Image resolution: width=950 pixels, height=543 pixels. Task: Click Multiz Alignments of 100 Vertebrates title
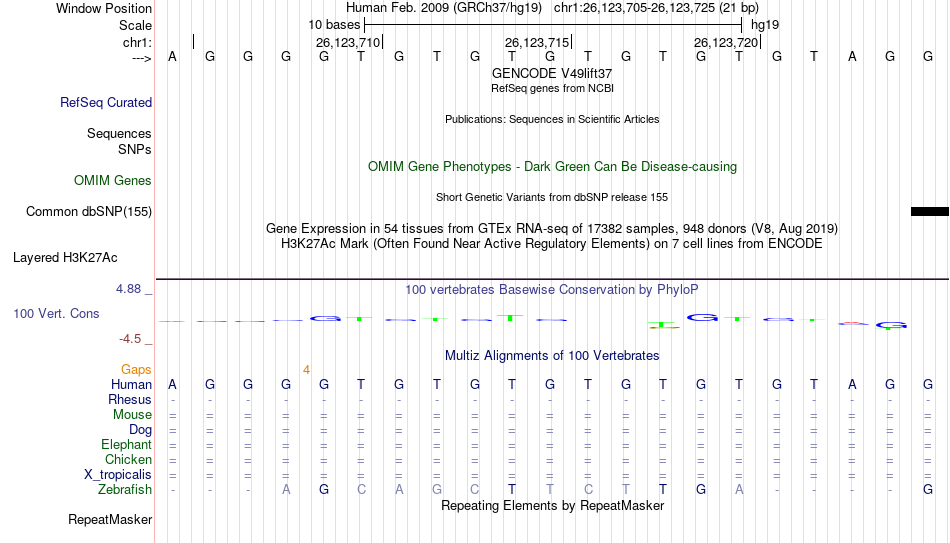tap(552, 355)
